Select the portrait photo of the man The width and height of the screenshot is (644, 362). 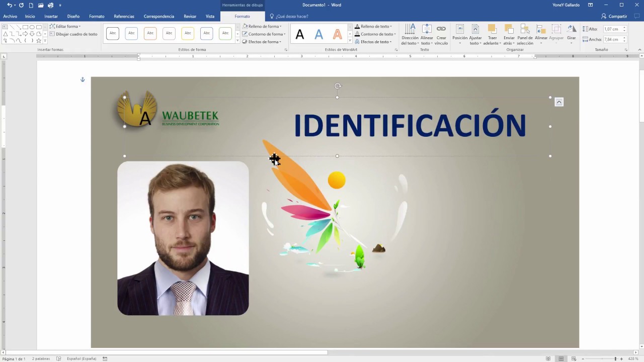point(183,238)
